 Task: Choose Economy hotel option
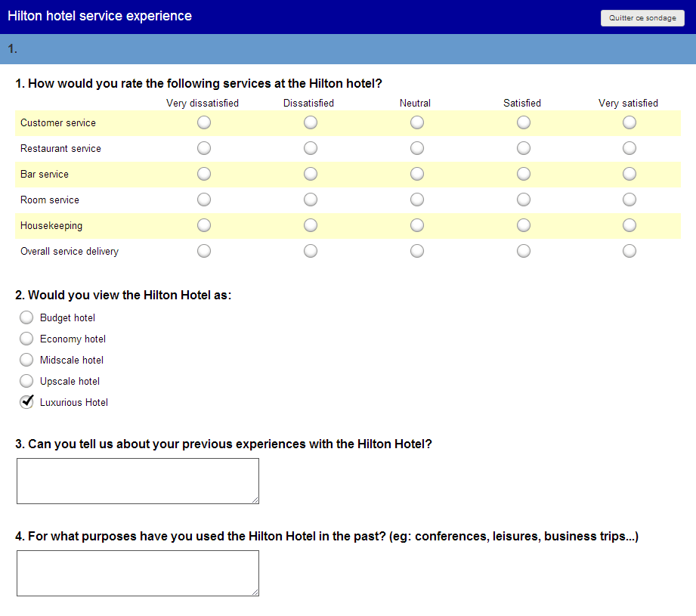(x=26, y=339)
